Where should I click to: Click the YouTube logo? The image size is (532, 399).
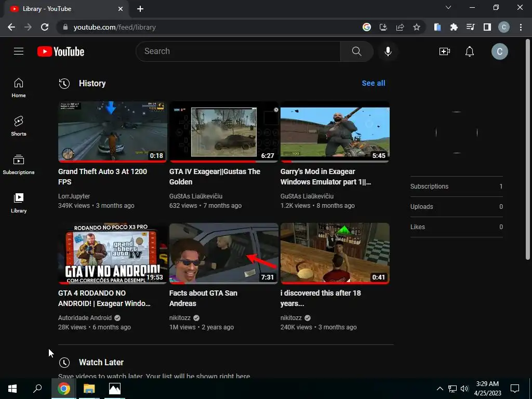[61, 51]
